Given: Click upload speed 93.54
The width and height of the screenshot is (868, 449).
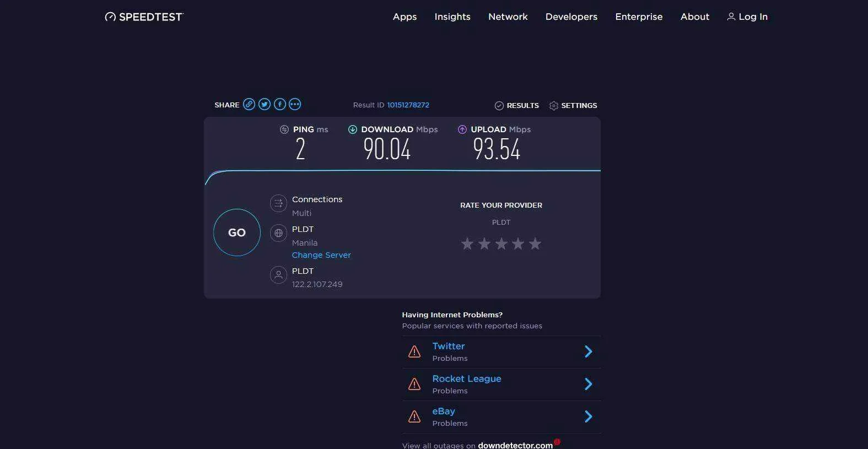Looking at the screenshot, I should click(x=497, y=149).
